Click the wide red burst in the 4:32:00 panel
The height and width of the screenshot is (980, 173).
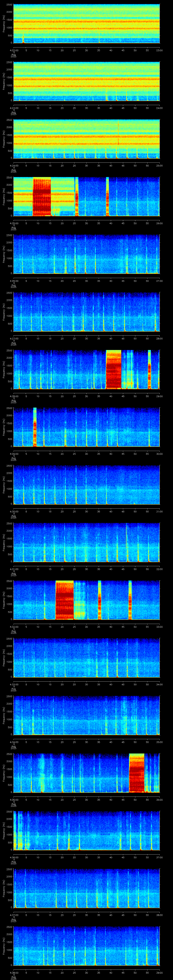click(x=65, y=600)
